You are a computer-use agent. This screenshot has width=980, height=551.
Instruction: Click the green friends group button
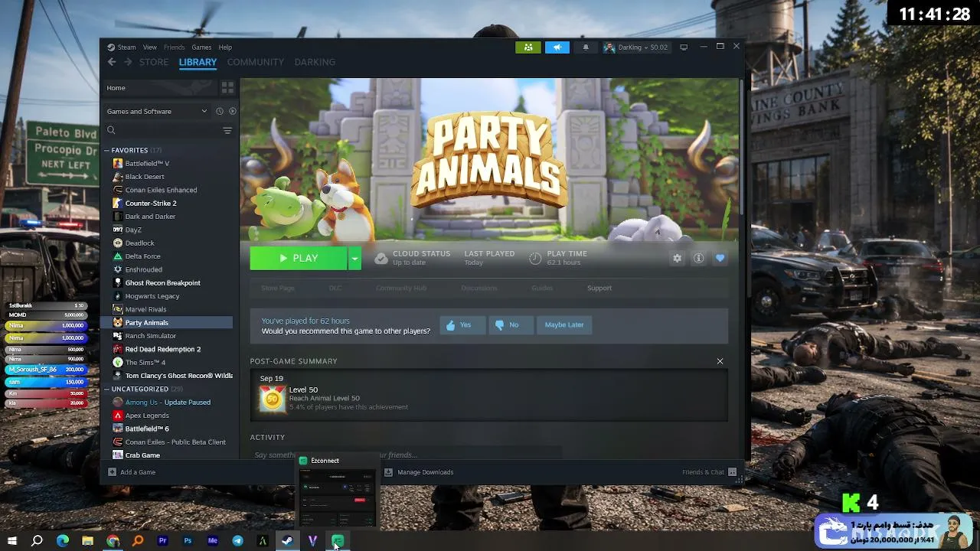click(528, 47)
